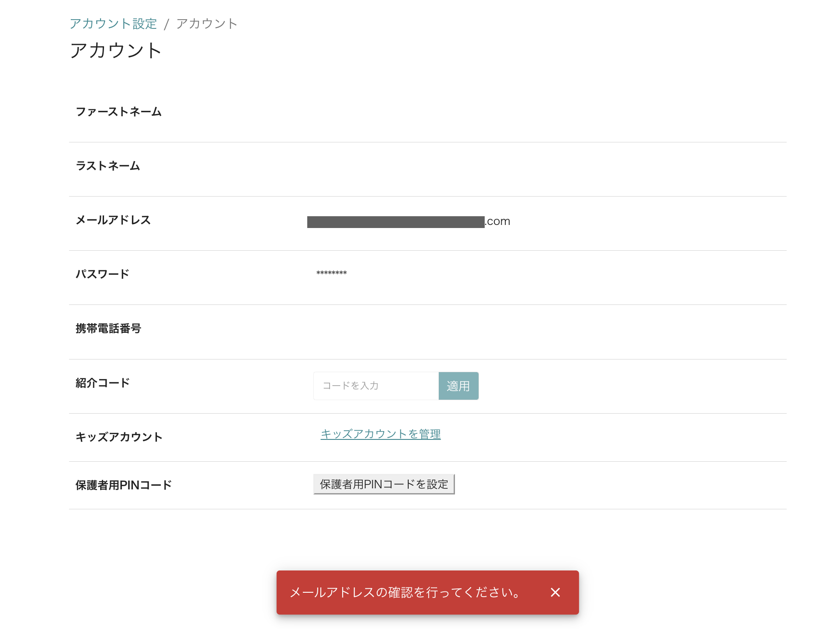
Task: Click the アカウント breadcrumb text
Action: click(x=207, y=24)
